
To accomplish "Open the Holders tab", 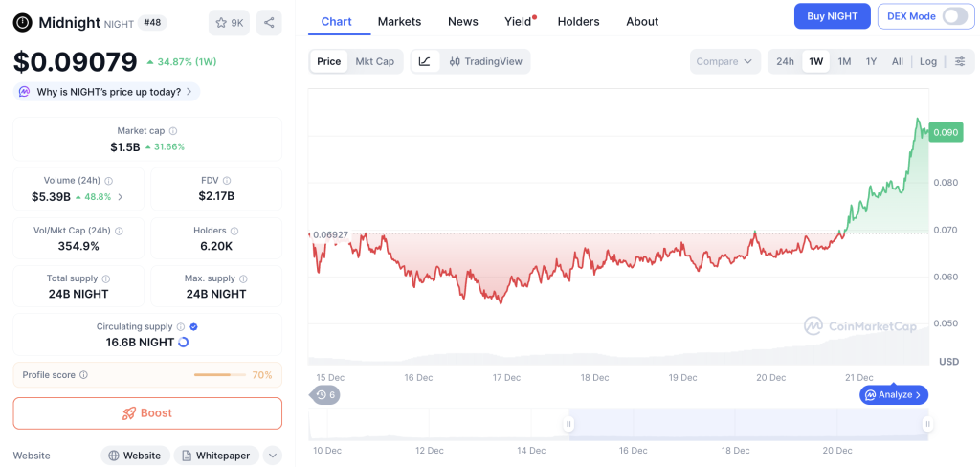I will pyautogui.click(x=578, y=21).
